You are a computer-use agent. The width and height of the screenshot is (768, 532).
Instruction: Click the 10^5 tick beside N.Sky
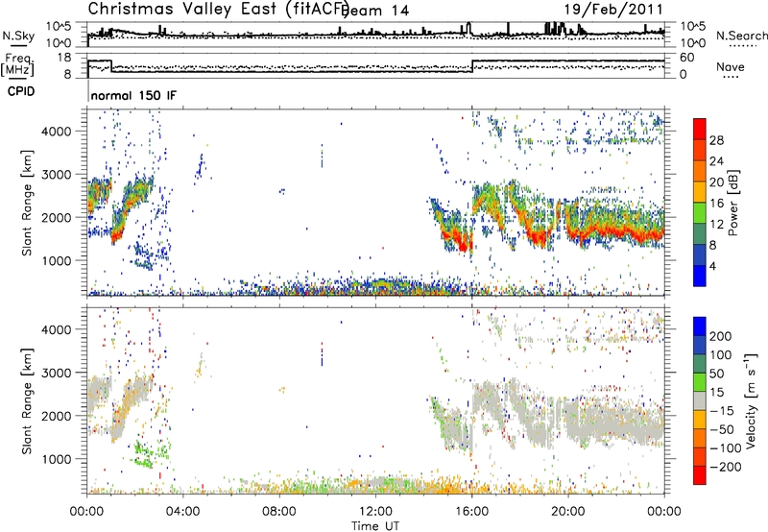coord(59,26)
